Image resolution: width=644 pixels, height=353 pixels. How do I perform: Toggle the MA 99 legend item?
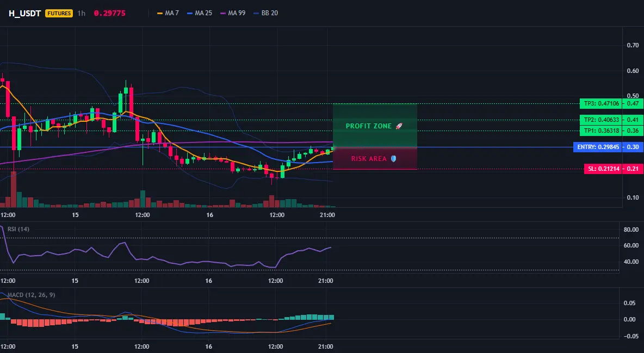pos(233,13)
